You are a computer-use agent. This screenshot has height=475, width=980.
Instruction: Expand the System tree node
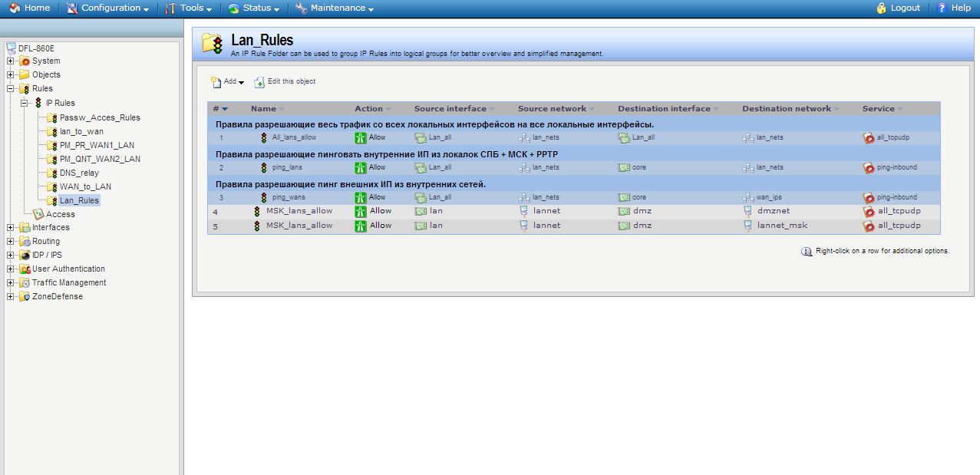[x=10, y=61]
